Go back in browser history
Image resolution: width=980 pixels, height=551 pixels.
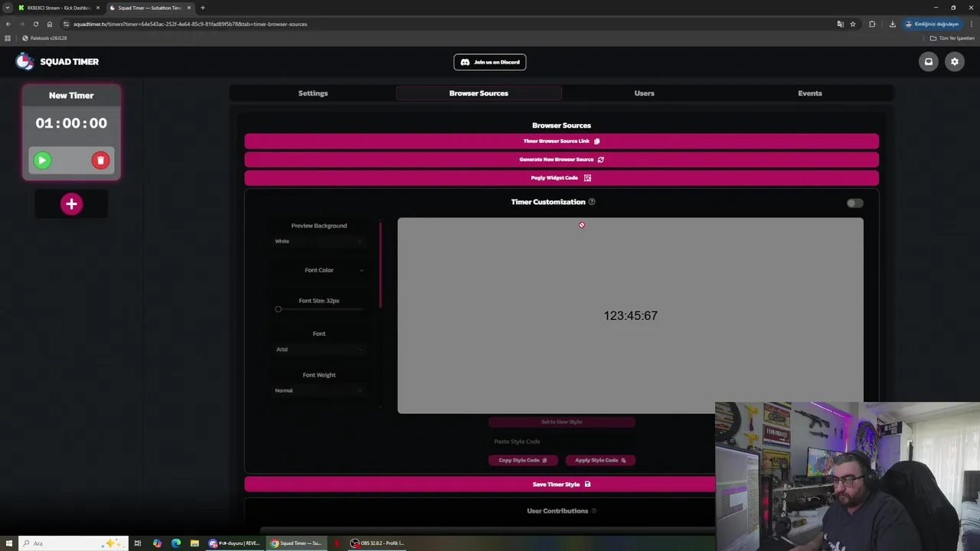[8, 24]
